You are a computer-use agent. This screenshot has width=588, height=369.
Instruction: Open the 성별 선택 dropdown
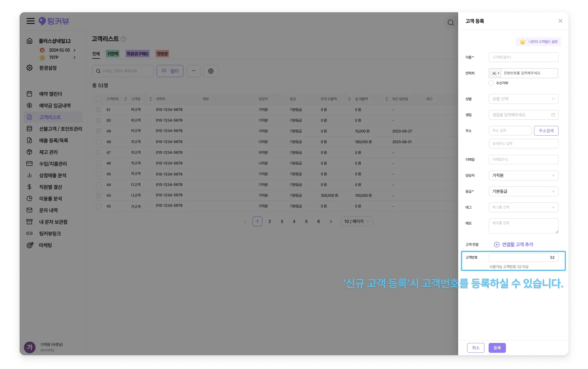click(523, 99)
